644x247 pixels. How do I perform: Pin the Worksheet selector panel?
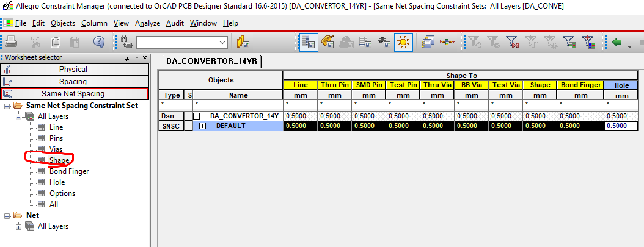(127, 58)
